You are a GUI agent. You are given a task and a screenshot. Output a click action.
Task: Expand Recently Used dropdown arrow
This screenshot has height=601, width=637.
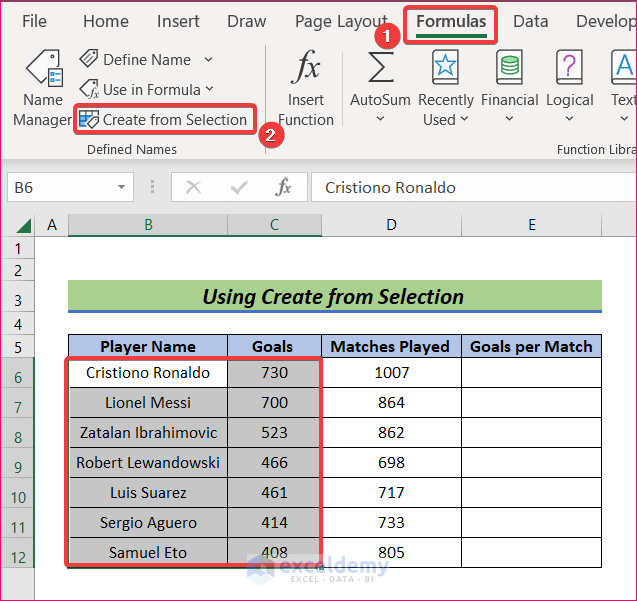464,119
